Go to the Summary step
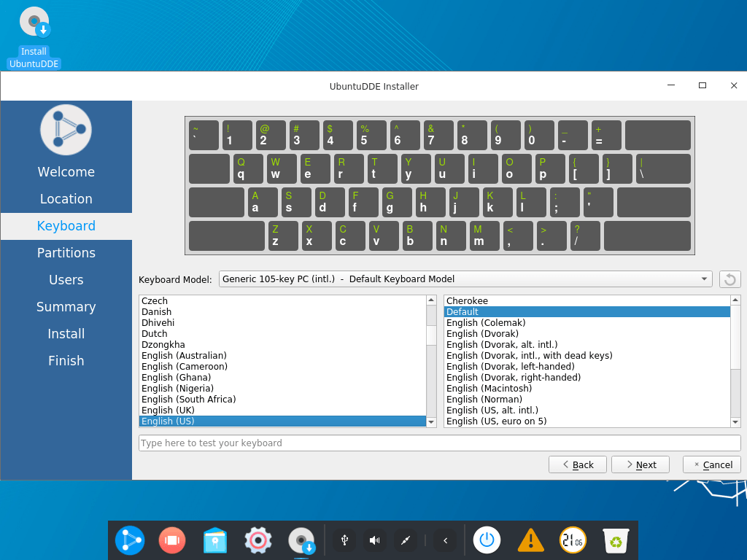The width and height of the screenshot is (747, 560). click(66, 307)
